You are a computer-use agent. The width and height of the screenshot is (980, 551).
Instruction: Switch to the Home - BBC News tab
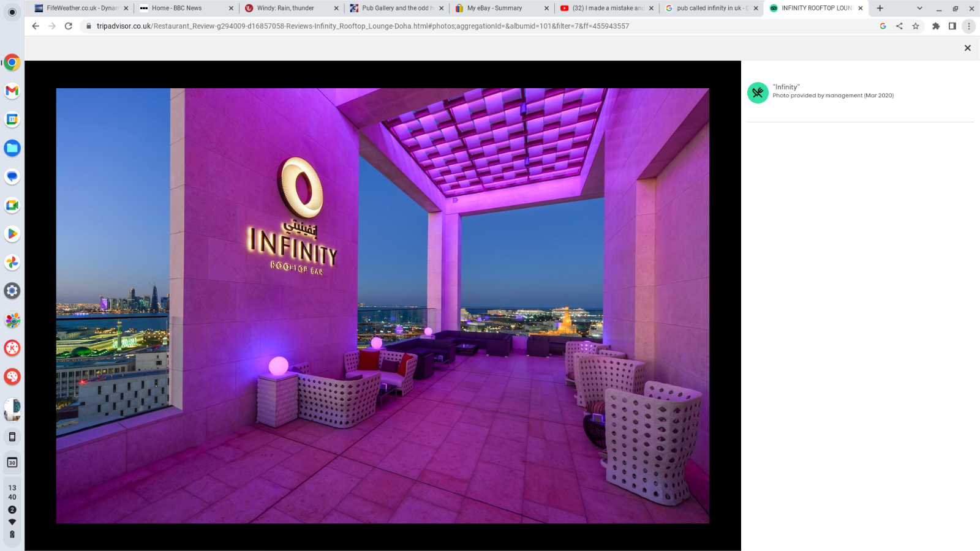(186, 8)
